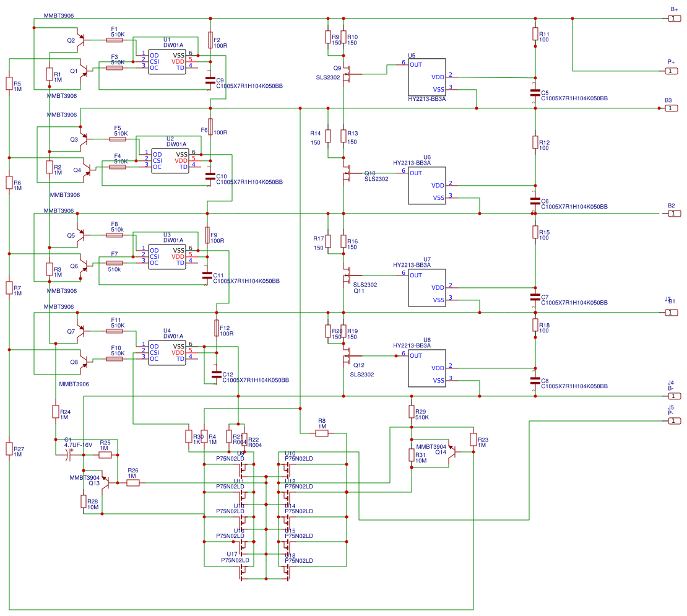687x616 pixels.
Task: Select the J5 P- connector pad
Action: point(674,421)
